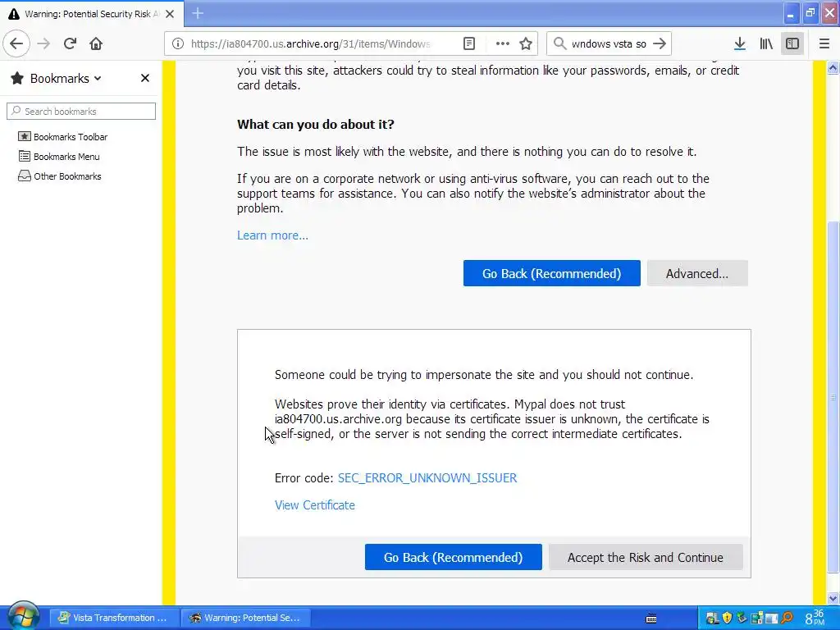Click the yellow security shield tray icon
This screenshot has height=630, width=840.
(x=727, y=618)
